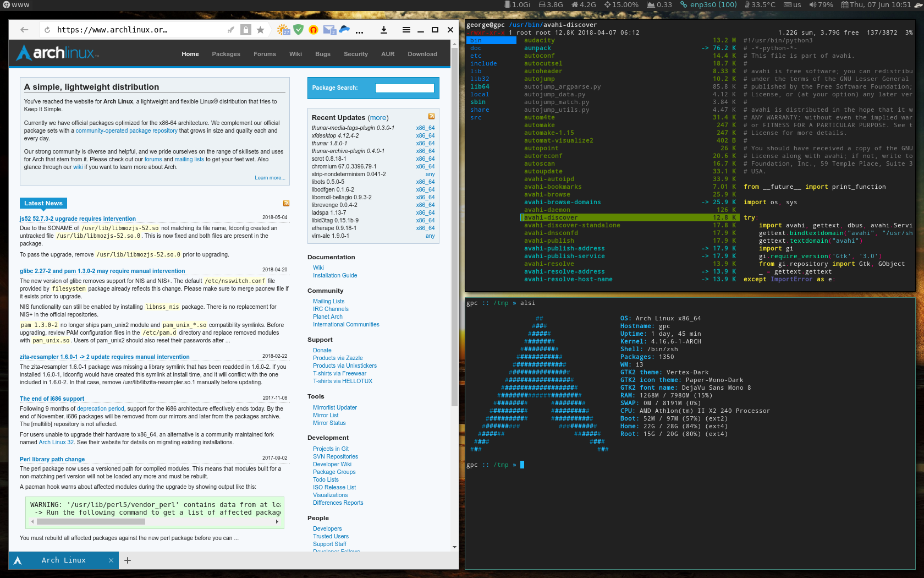Click the rocket icon in the address bar
Screen dimensions: 924x578
click(231, 30)
